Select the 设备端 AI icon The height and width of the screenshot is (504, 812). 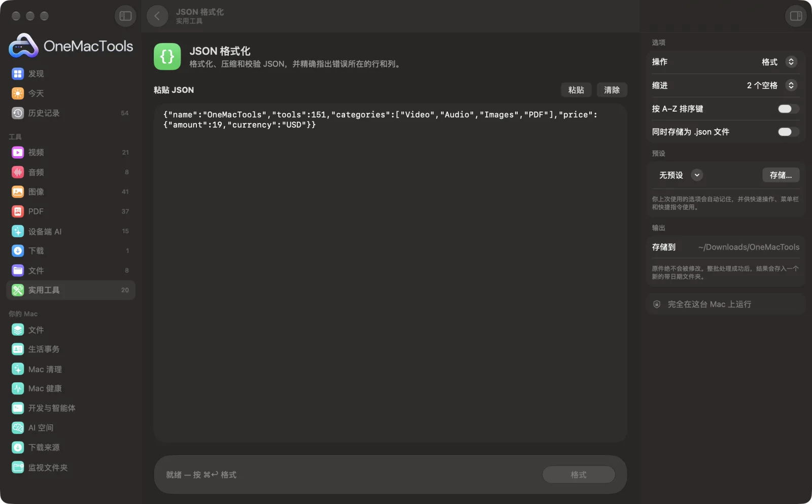pos(18,231)
